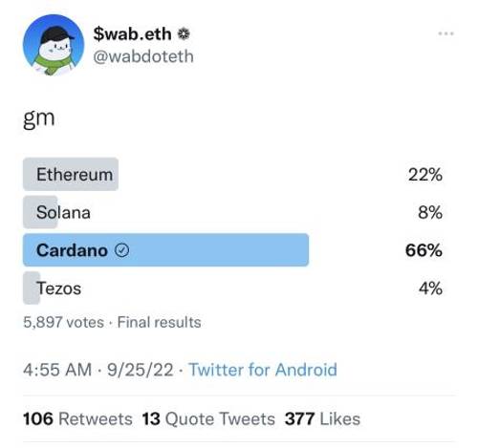
Task: Click the 22% Ethereum result
Action: [x=425, y=175]
